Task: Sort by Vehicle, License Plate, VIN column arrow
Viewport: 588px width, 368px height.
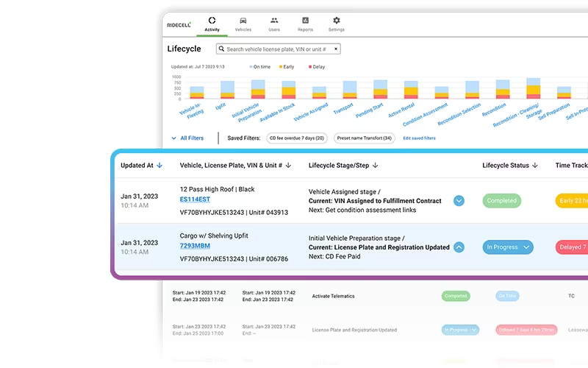Action: pyautogui.click(x=288, y=165)
